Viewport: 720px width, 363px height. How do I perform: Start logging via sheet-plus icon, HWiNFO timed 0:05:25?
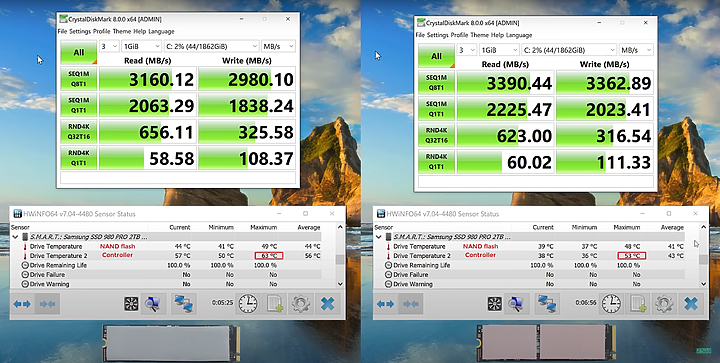click(x=274, y=304)
